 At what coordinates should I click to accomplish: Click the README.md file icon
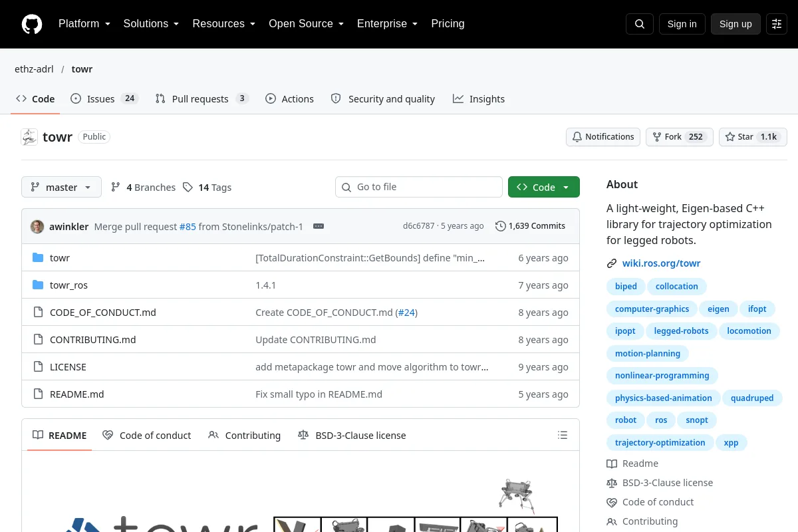pyautogui.click(x=38, y=394)
